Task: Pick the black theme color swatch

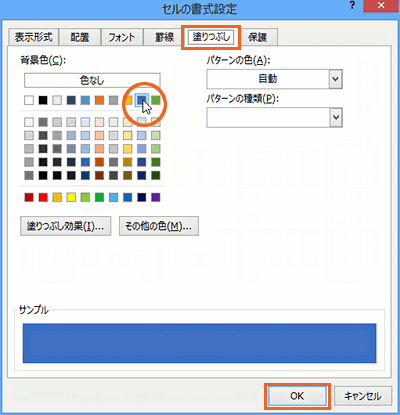Action: tap(43, 100)
